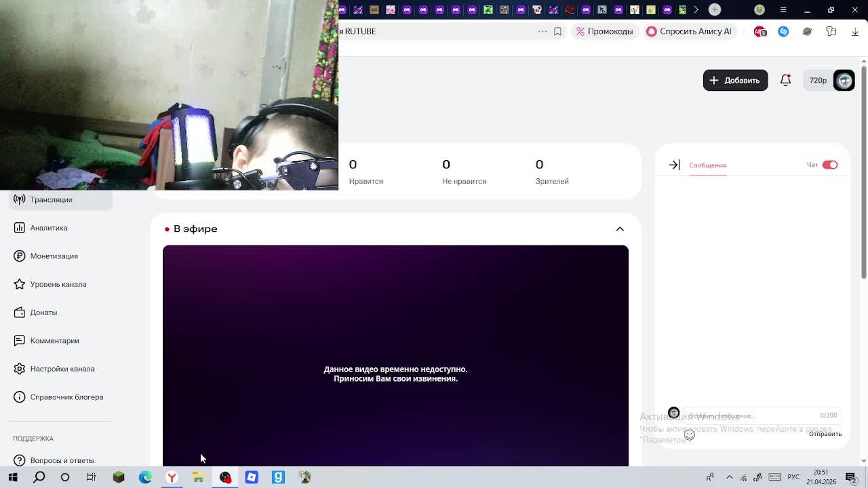Click the adblock extension icon
The width and height of the screenshot is (868, 488).
(760, 31)
